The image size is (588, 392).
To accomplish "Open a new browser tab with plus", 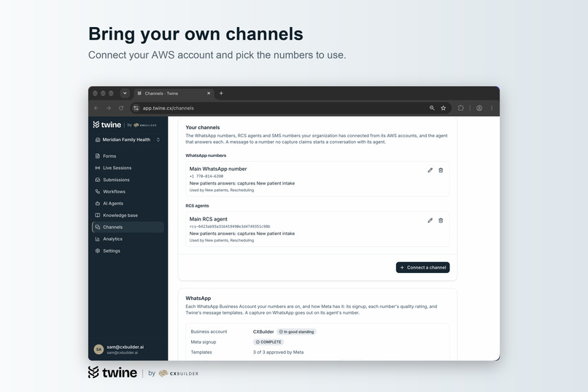I will (221, 93).
